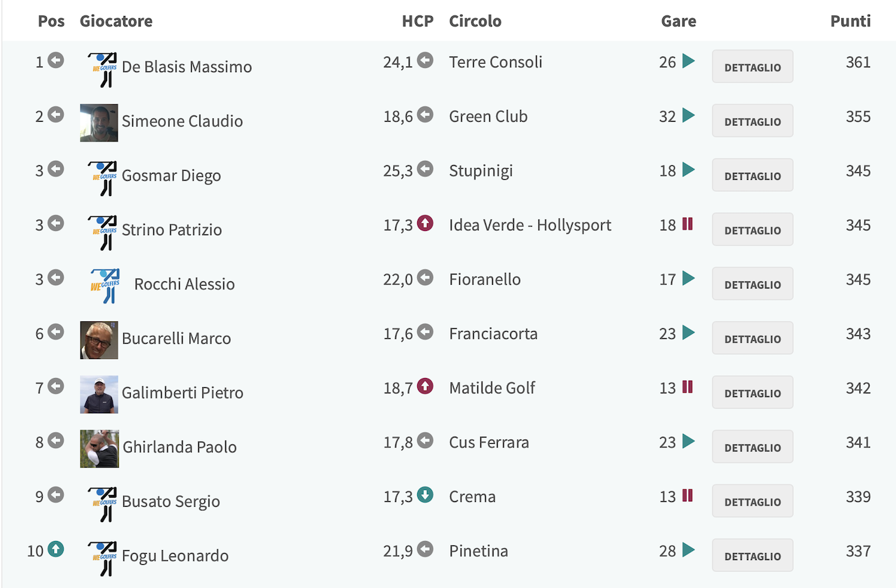Viewport: 896px width, 588px height.
Task: Open Bucarelli Marco's profile photo
Action: (x=99, y=340)
